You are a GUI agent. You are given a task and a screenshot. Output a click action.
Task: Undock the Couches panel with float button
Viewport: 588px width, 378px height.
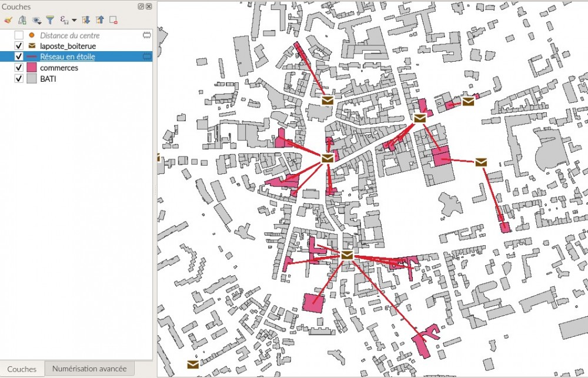pos(141,6)
